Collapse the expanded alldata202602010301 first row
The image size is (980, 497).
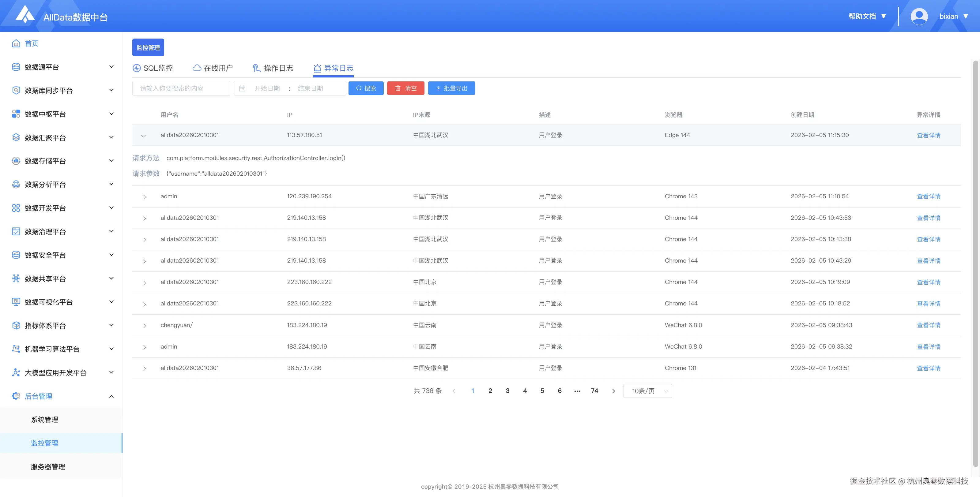pyautogui.click(x=143, y=136)
